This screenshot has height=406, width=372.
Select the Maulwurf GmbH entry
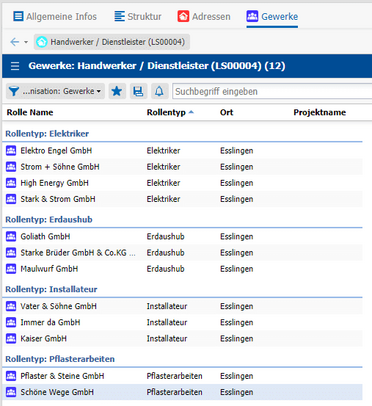pyautogui.click(x=49, y=269)
